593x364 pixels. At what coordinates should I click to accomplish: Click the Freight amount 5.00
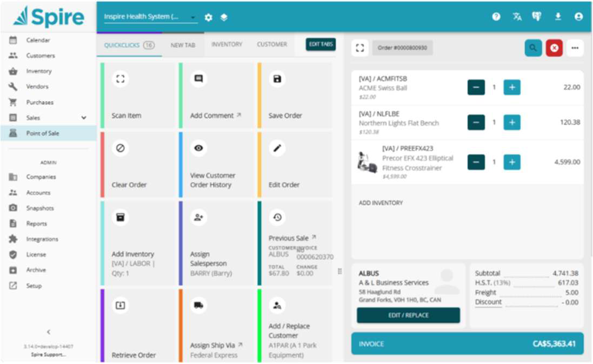click(572, 293)
